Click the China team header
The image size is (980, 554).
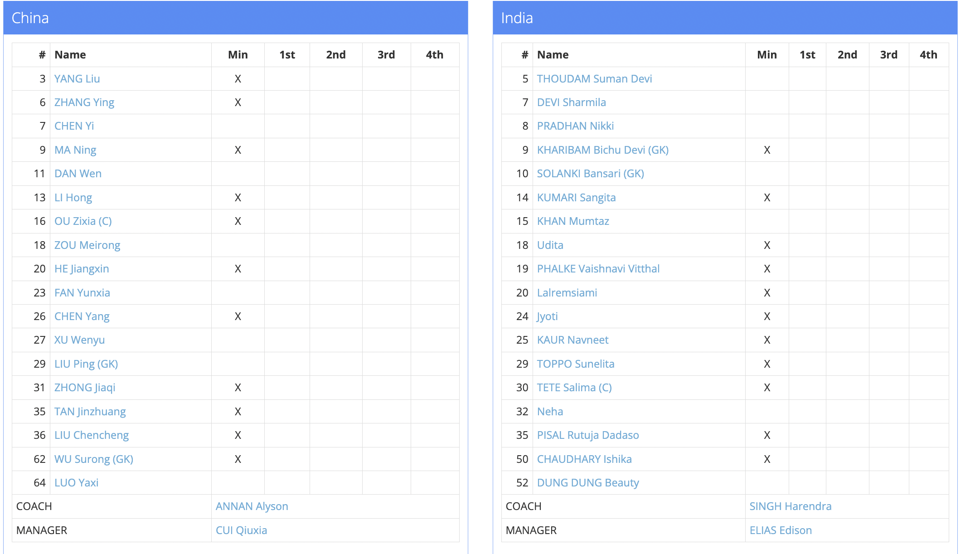point(30,18)
